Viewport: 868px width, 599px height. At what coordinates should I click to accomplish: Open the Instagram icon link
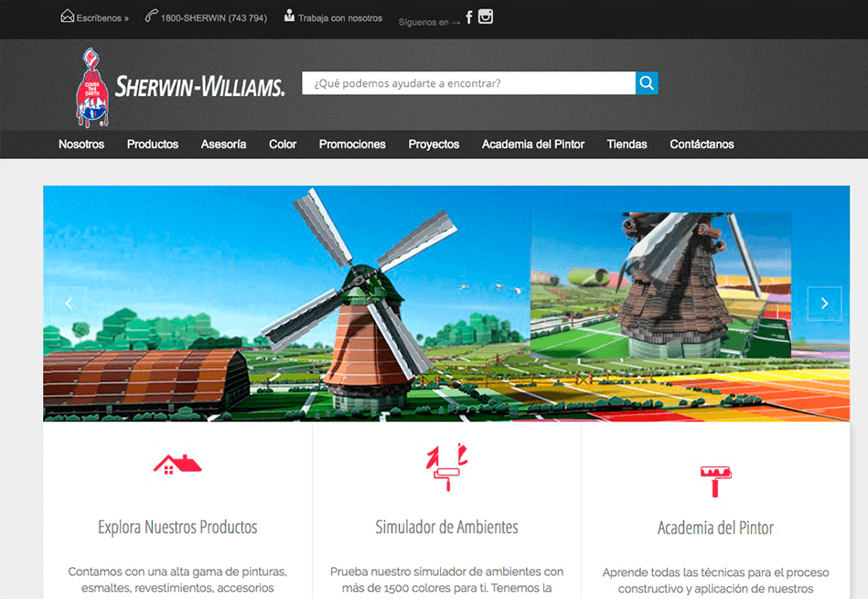coord(486,16)
